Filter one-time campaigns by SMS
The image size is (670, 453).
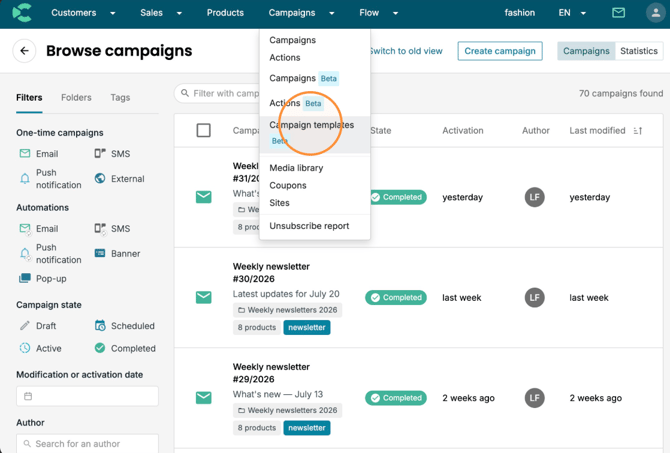tap(112, 153)
